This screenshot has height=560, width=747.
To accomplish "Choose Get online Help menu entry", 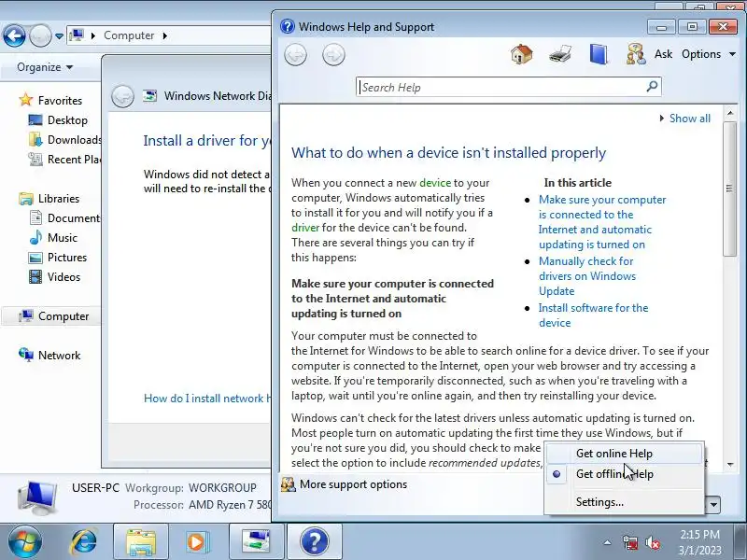I will pos(624,454).
